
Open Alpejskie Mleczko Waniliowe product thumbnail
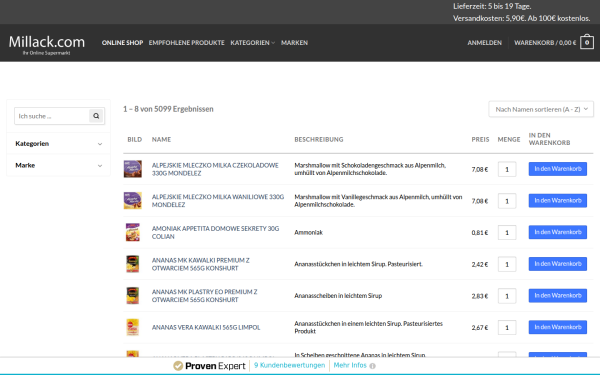pyautogui.click(x=133, y=201)
